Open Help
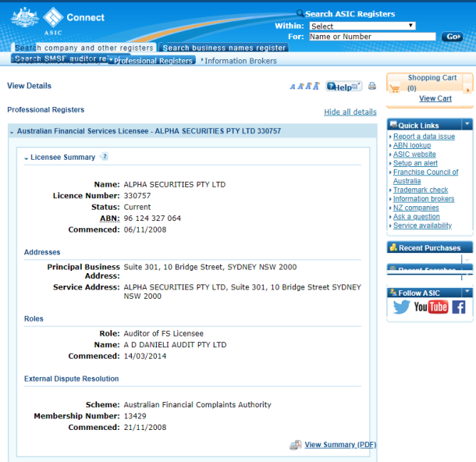This screenshot has height=462, width=476. point(343,87)
